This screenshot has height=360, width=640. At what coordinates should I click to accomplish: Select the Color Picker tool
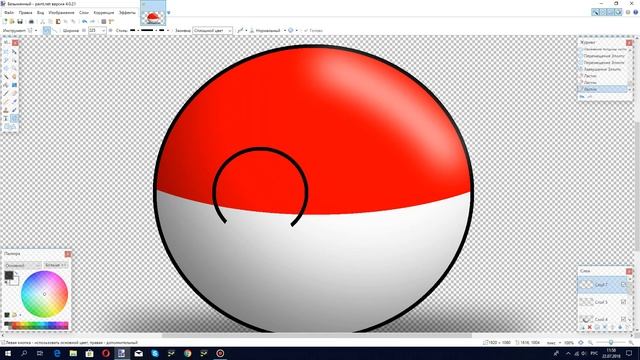click(14, 101)
